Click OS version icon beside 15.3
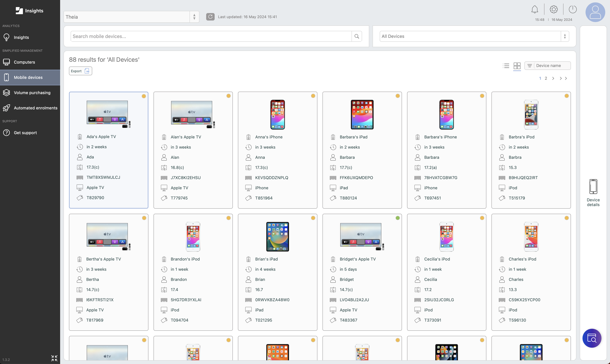610x364 pixels. click(x=502, y=168)
